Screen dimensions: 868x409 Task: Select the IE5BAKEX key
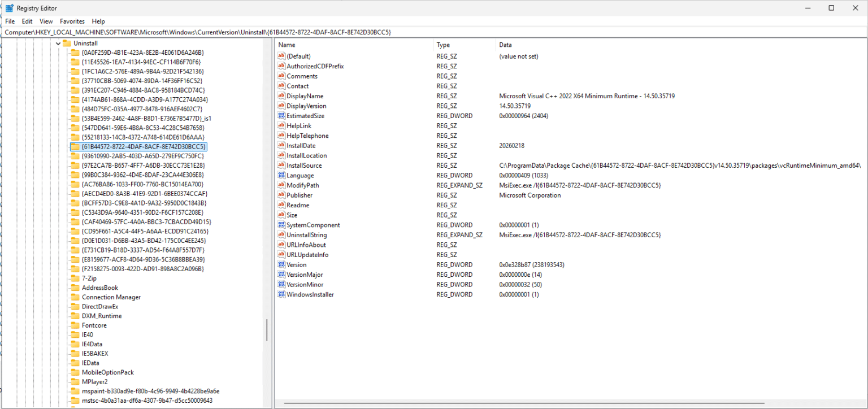[x=95, y=354]
